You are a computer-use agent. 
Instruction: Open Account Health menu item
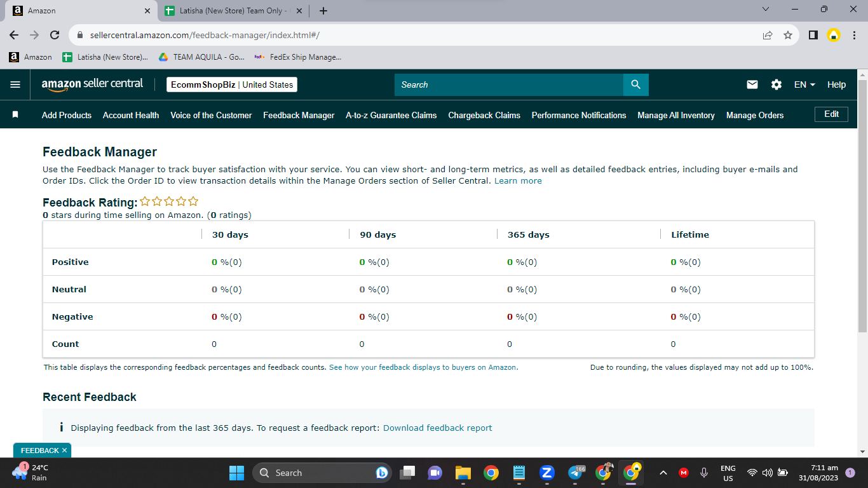pyautogui.click(x=131, y=115)
